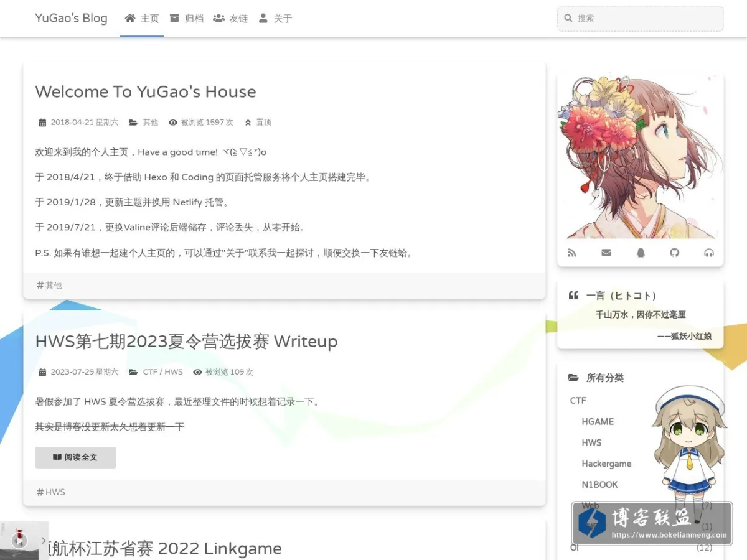
Task: Click 阅读全文 read more button
Action: [75, 457]
